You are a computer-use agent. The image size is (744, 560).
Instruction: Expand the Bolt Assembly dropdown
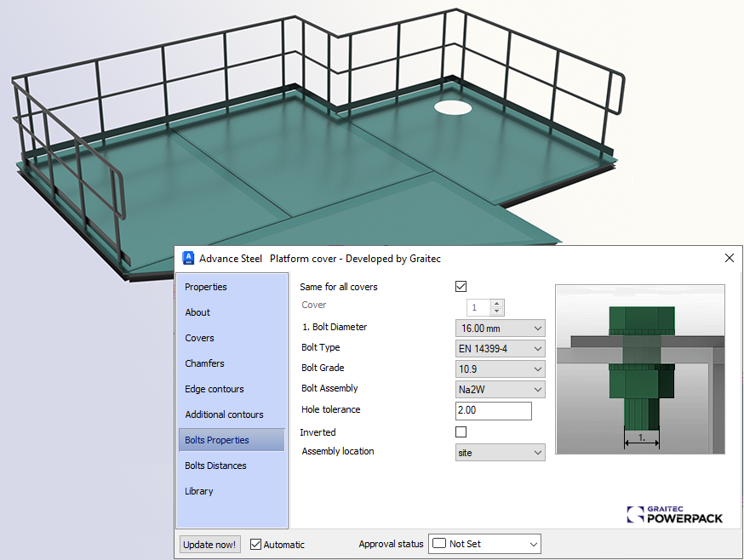(500, 390)
